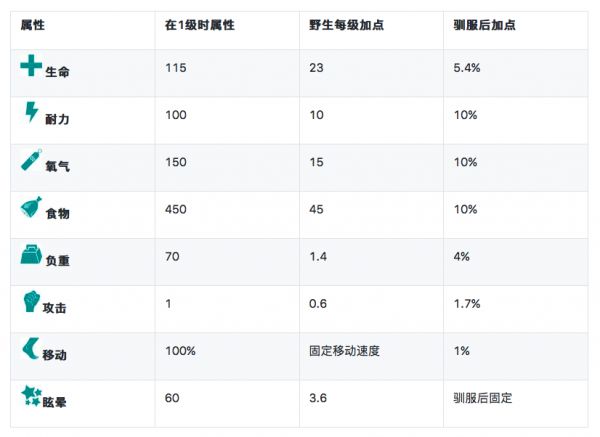Click the 5.4% value in 生命 row
Screen dimensions: 600x437
pyautogui.click(x=466, y=68)
